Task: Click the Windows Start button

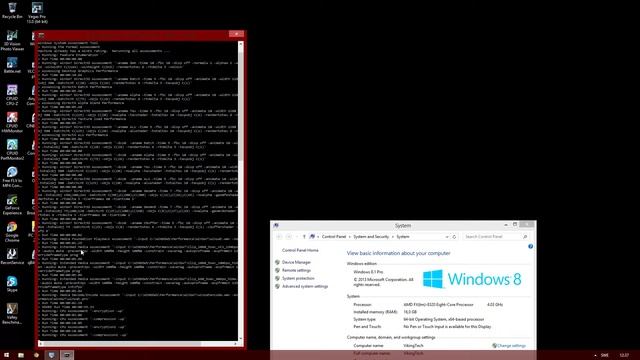Action: point(7,355)
